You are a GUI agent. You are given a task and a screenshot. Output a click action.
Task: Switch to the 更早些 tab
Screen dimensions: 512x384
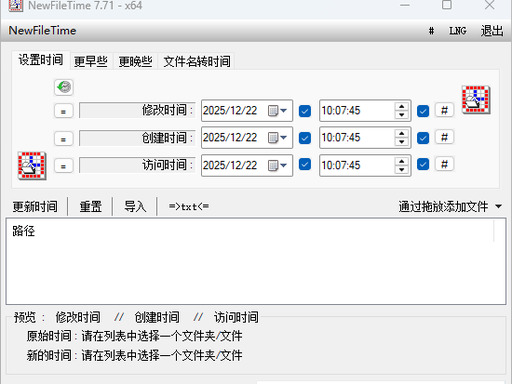click(x=91, y=62)
